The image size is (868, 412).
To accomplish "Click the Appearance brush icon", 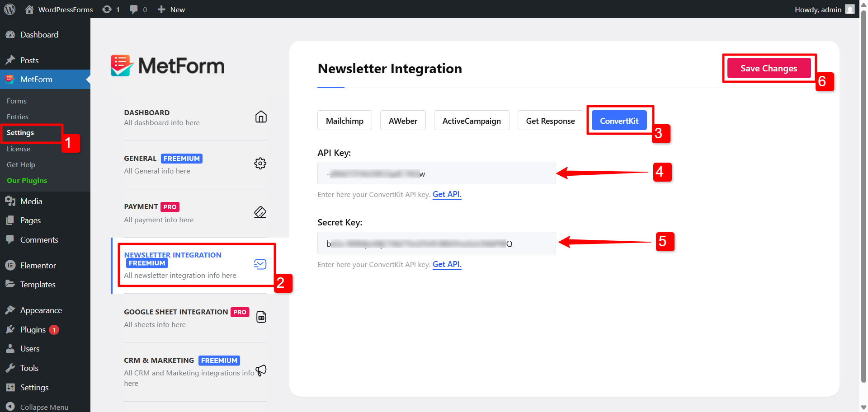I will click(x=10, y=310).
